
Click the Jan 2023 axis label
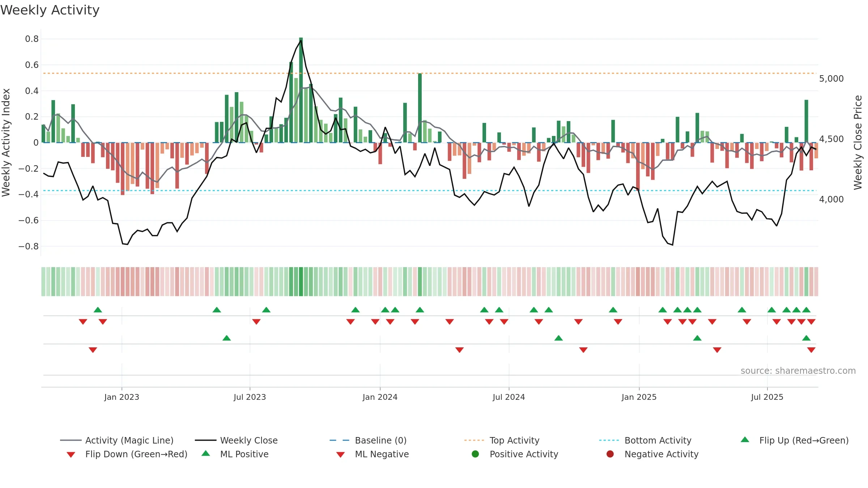(122, 397)
